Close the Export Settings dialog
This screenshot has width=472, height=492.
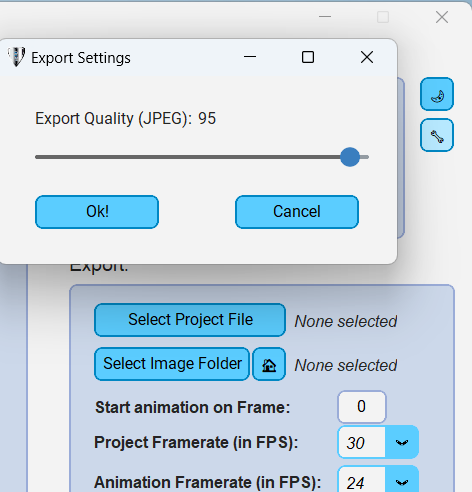pyautogui.click(x=367, y=57)
